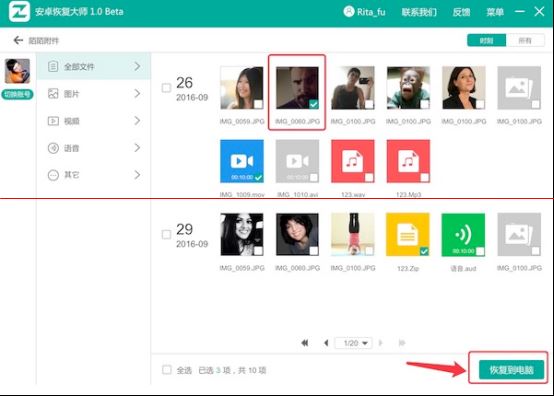
Task: Check the 123.Mp3 file checkbox
Action: tap(425, 177)
